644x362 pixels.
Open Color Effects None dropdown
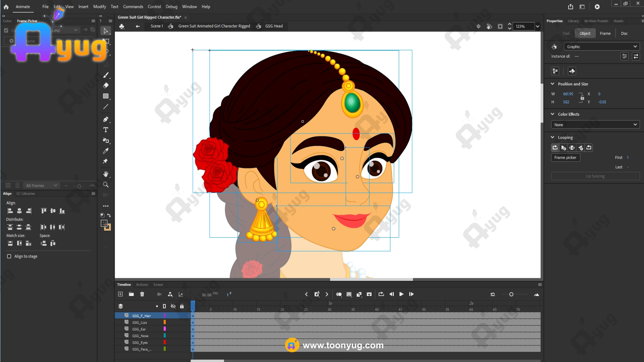[x=595, y=125]
